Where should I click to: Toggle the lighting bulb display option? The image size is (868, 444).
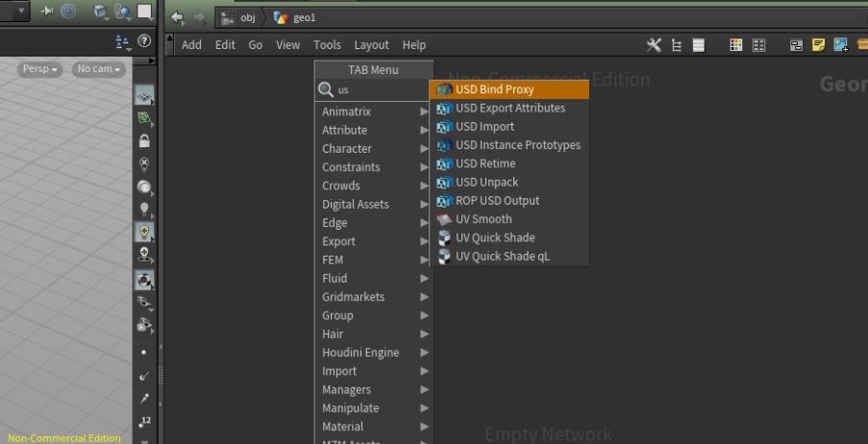coord(144,209)
